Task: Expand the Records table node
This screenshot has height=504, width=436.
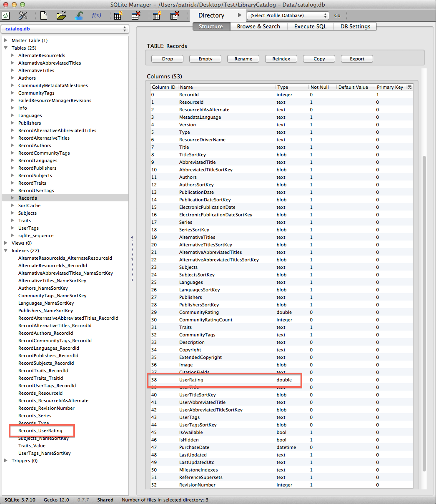Action: [x=13, y=198]
